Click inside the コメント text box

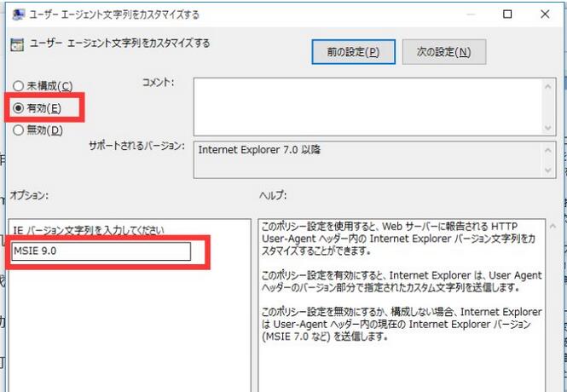click(x=367, y=105)
